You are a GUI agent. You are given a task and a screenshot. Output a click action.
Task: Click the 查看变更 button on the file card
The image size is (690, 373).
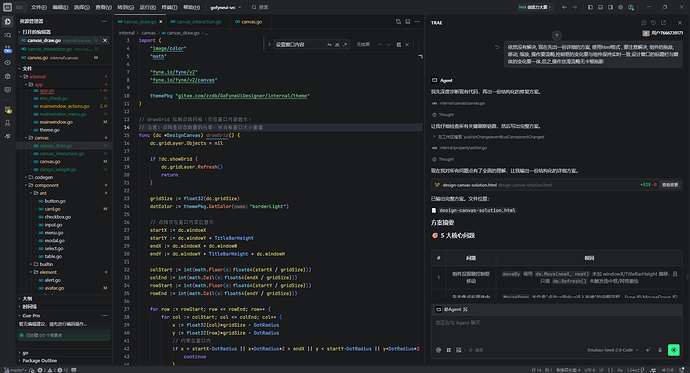click(670, 185)
